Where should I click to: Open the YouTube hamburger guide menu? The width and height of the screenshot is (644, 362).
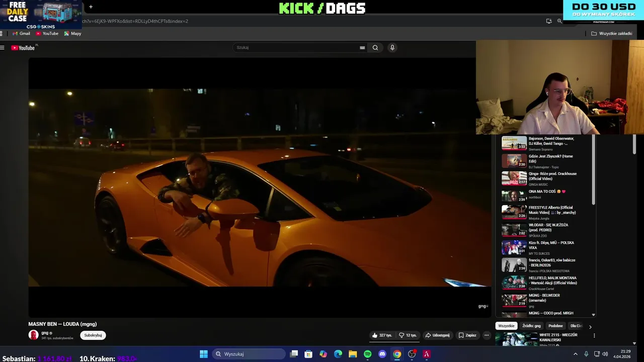[x=3, y=48]
